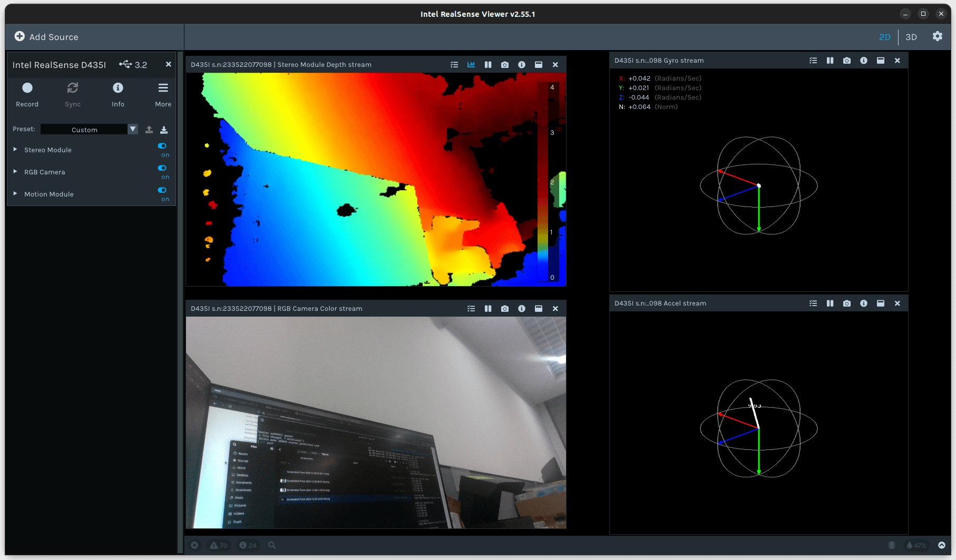The width and height of the screenshot is (956, 560).
Task: Pause the Accel stream
Action: click(x=830, y=303)
